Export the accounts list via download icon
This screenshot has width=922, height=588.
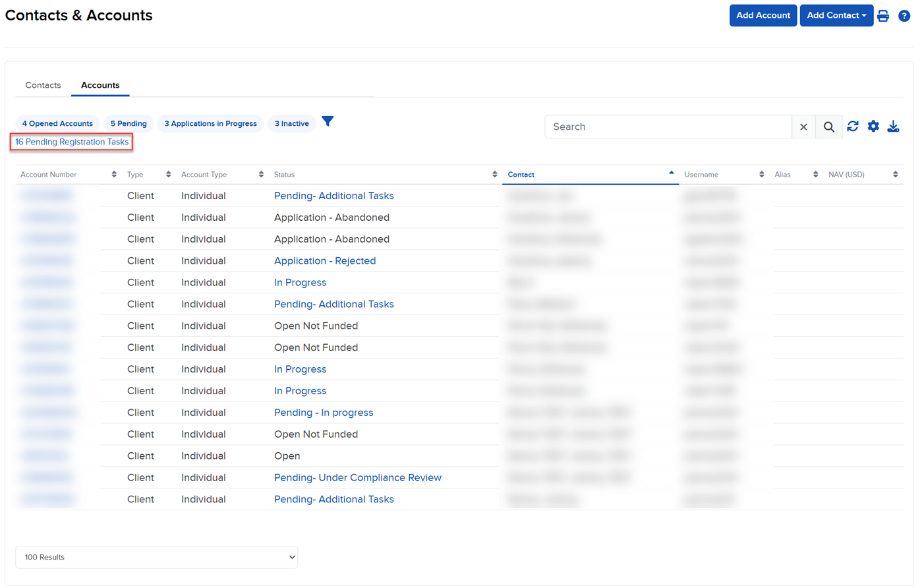(x=894, y=126)
